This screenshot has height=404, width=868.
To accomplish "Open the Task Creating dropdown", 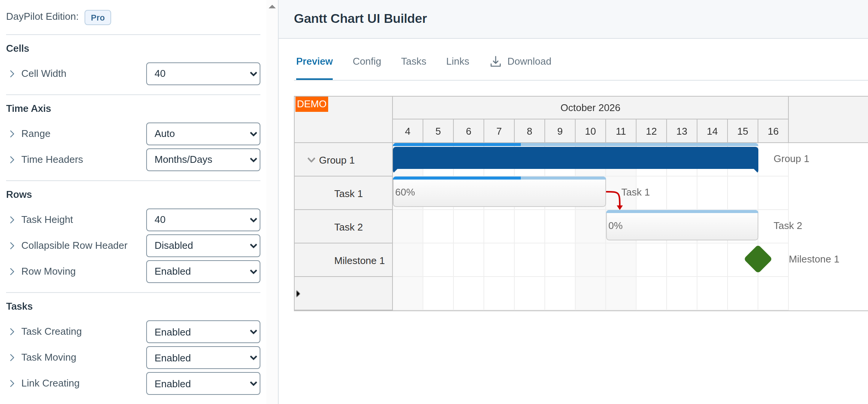I will [x=203, y=332].
